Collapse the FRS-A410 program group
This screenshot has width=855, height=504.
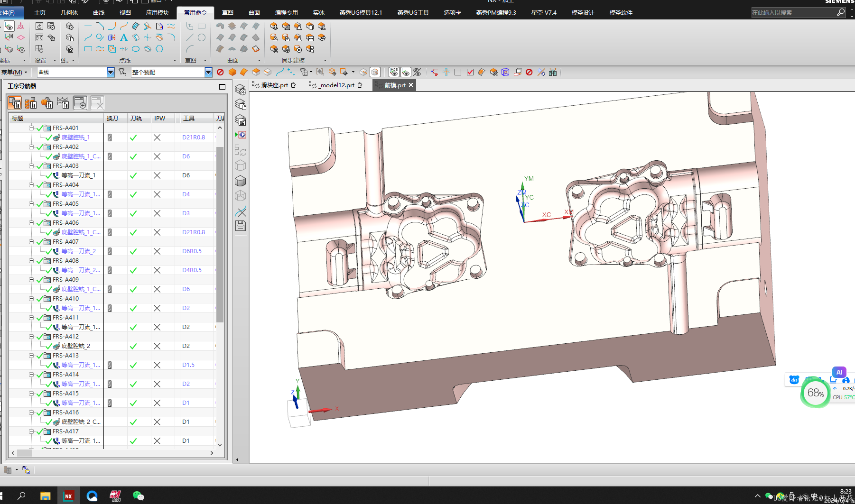(x=31, y=299)
